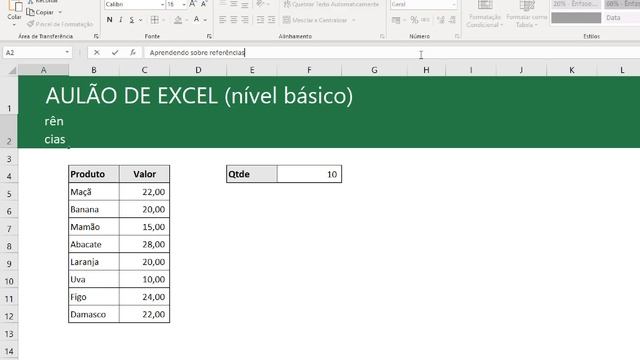Decrease font size with the smaller A icon
The image size is (640, 360).
coord(204,4)
